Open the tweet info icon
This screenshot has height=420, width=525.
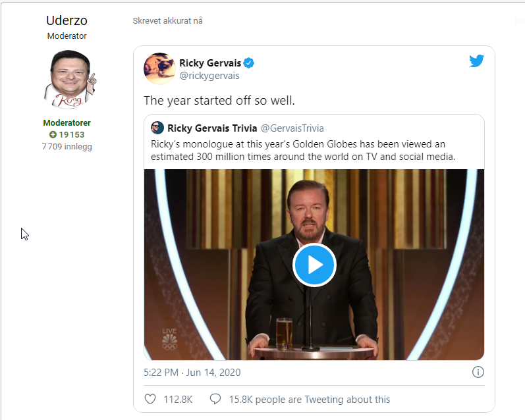click(478, 372)
